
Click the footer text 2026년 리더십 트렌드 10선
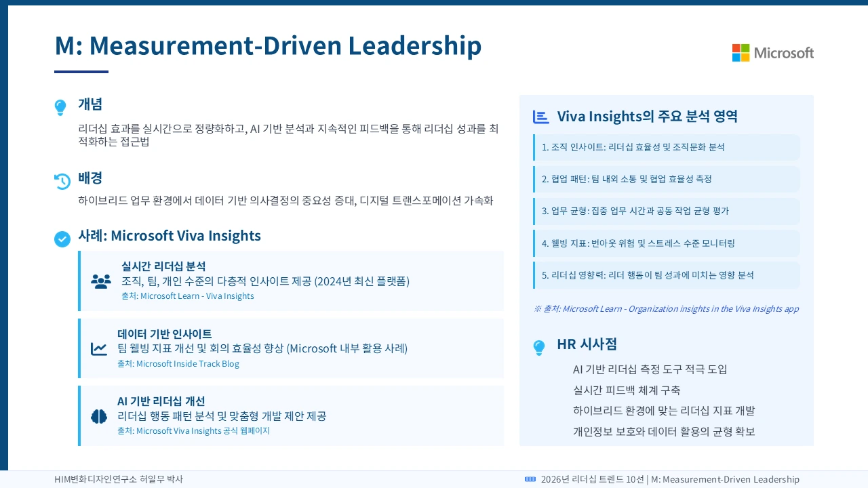point(593,479)
